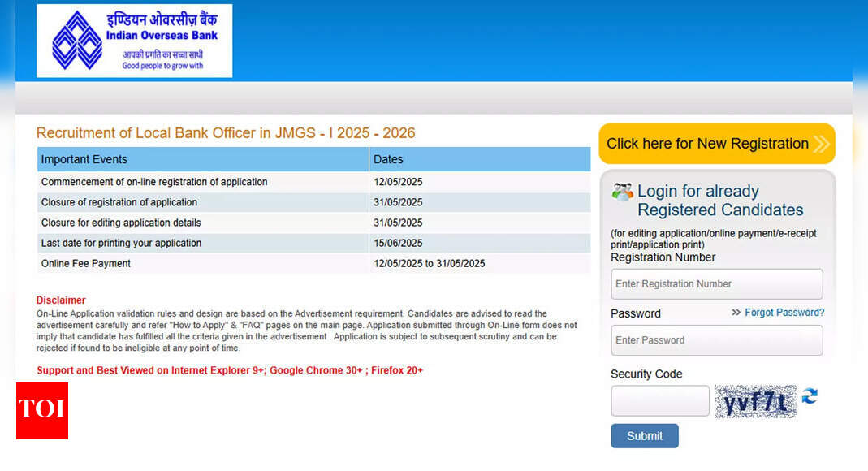Click the captcha image showing yvf7t
This screenshot has width=868, height=471.
[755, 401]
